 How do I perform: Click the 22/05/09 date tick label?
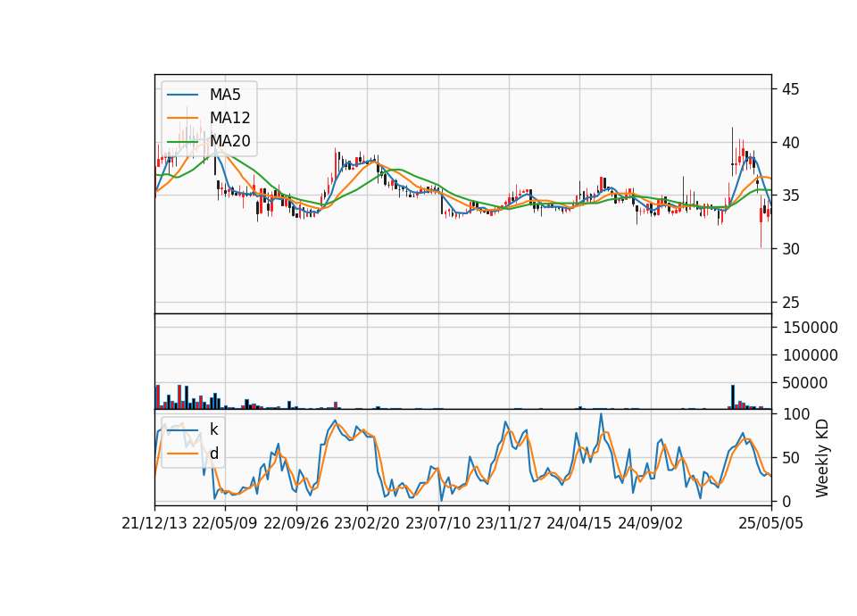click(x=225, y=523)
